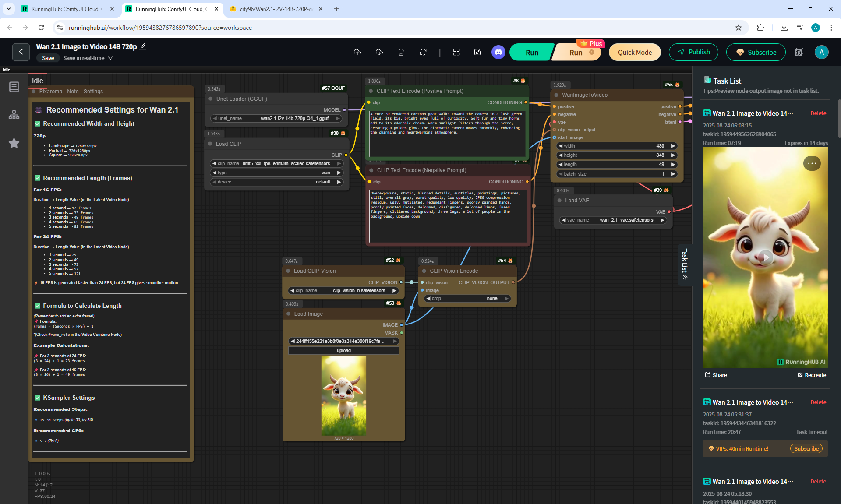Toggle the Formula to Calculate Length checkbox

[38, 306]
